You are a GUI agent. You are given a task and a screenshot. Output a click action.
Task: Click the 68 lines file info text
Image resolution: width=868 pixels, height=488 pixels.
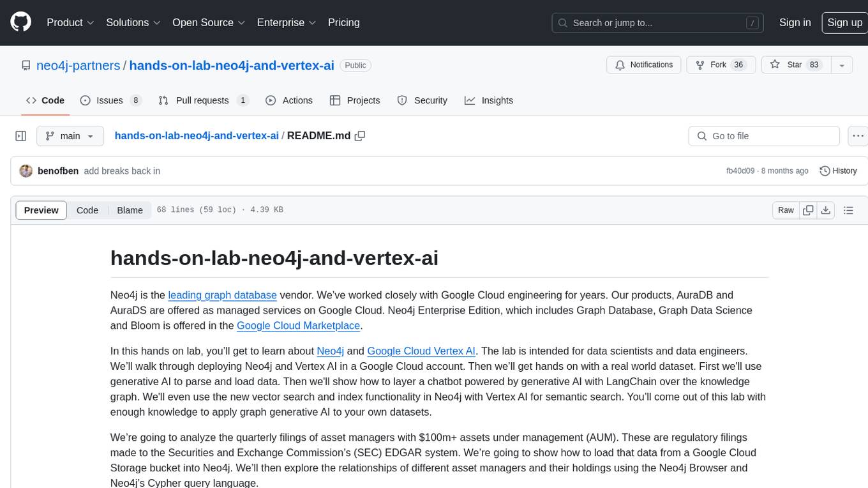220,210
